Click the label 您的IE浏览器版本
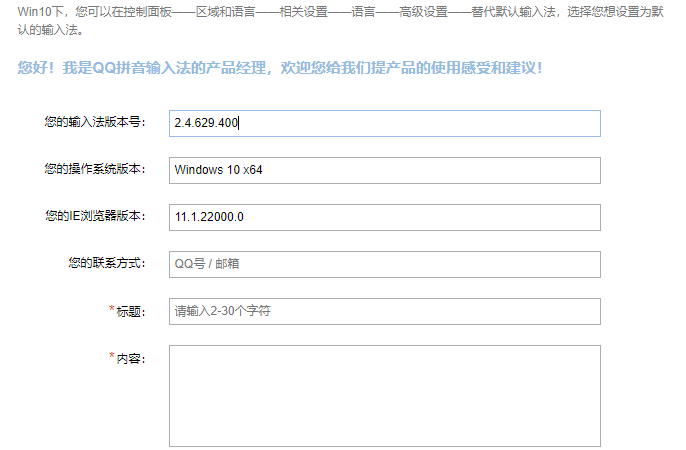Screen dimensions: 686x450 95,216
